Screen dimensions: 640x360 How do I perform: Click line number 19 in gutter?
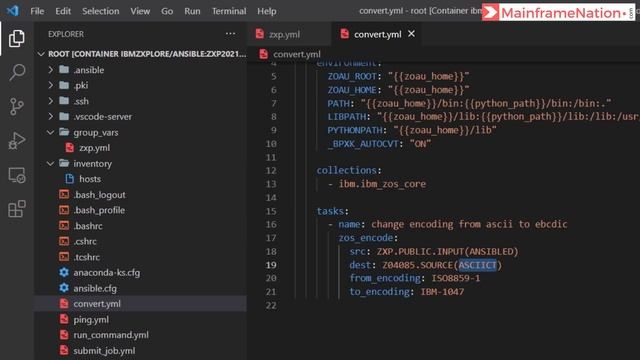coord(271,265)
